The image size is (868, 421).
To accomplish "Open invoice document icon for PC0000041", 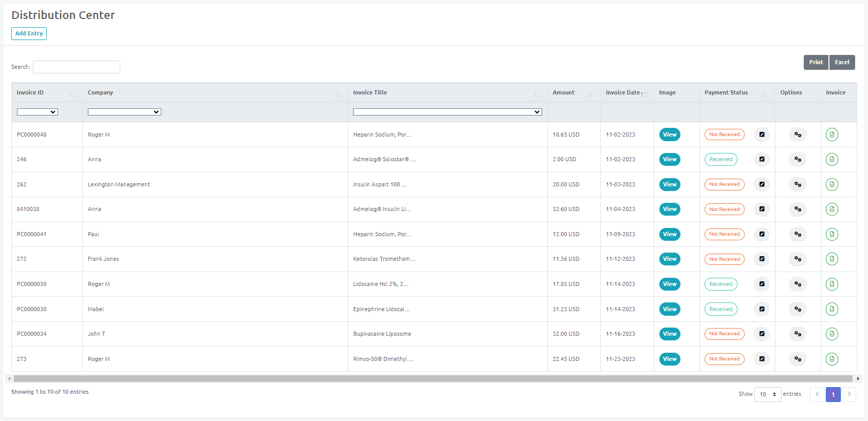I will pos(832,234).
